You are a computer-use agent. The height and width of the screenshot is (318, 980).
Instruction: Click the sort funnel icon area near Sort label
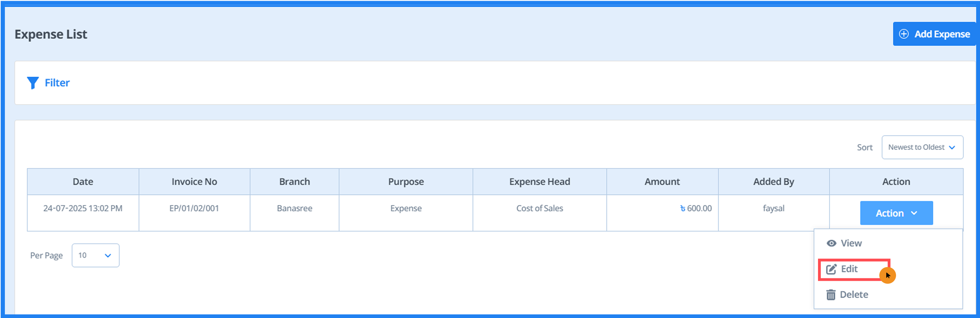coord(864,147)
